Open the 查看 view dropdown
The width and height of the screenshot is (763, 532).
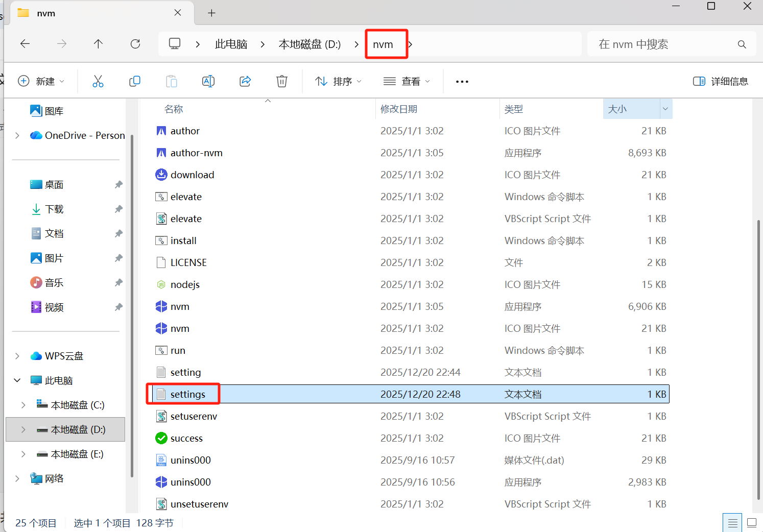tap(407, 81)
